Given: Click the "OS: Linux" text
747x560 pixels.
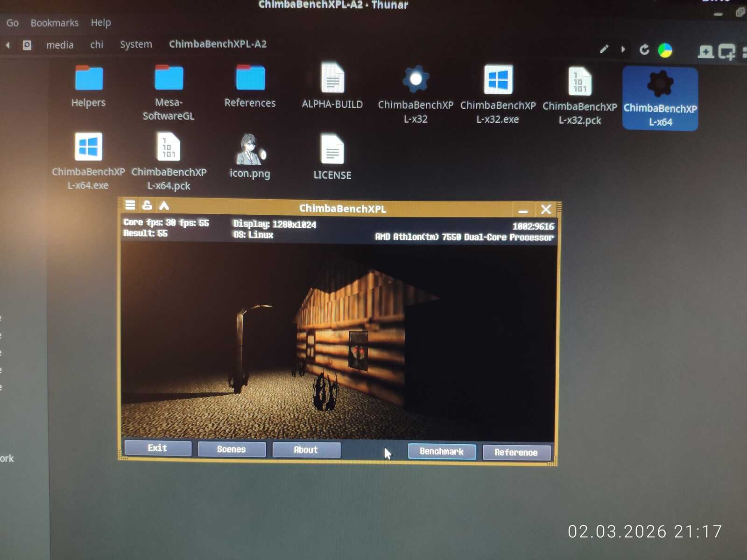Looking at the screenshot, I should point(254,235).
